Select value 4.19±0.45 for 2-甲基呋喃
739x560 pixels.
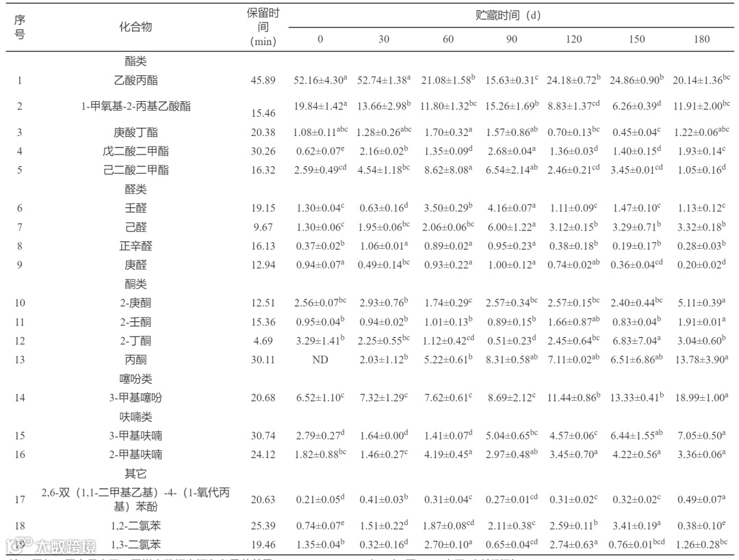[x=448, y=454]
